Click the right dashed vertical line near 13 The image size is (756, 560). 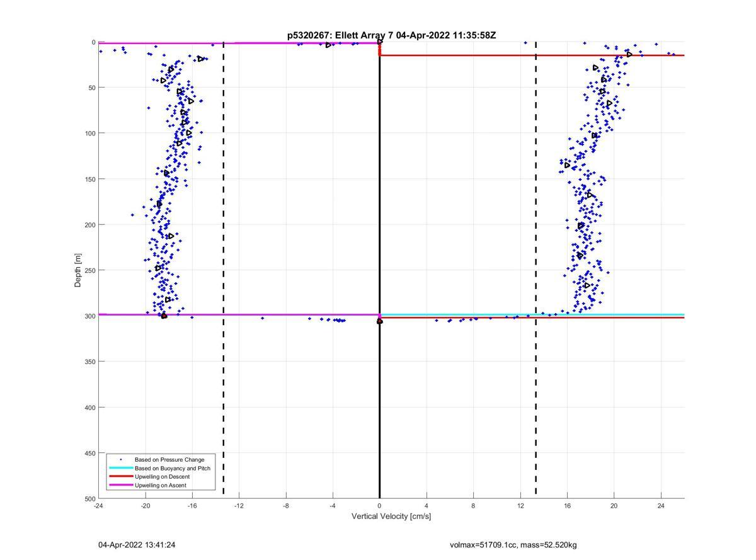coord(536,270)
